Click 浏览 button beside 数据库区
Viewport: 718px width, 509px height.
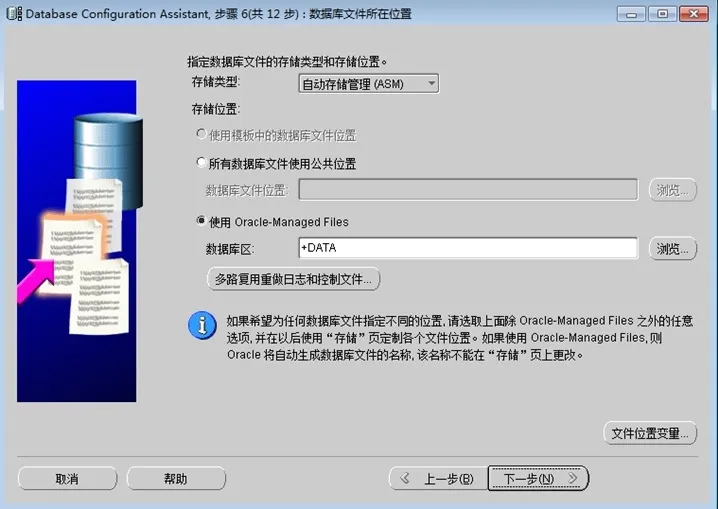click(673, 249)
